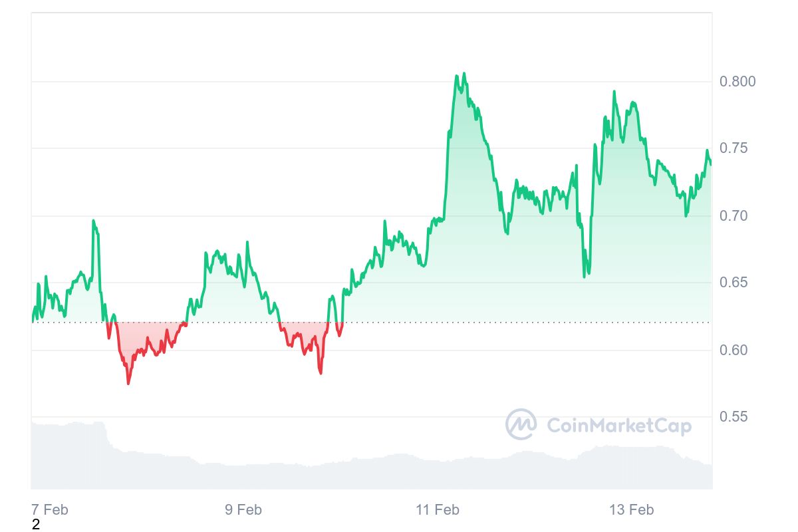
Task: Select the 0.75 price axis label
Action: 733,148
